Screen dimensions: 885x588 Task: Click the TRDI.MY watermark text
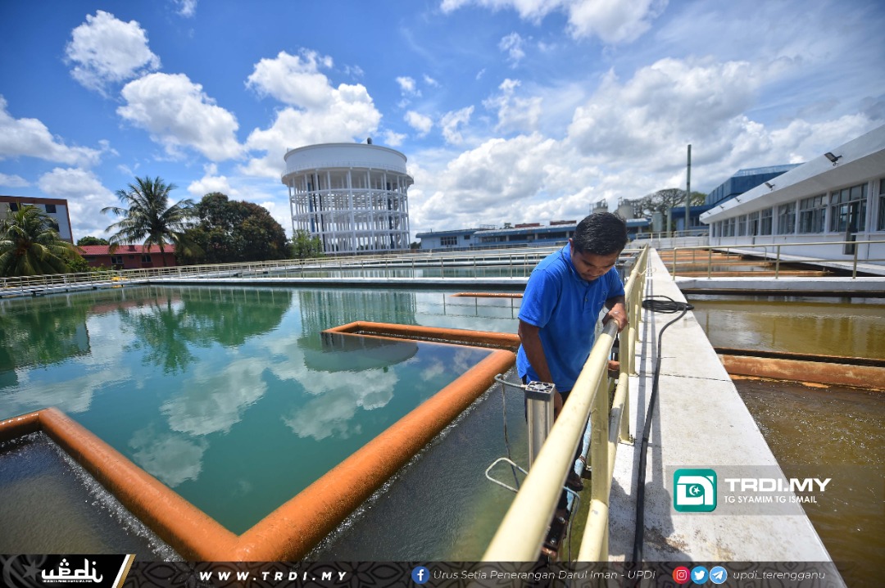777,484
